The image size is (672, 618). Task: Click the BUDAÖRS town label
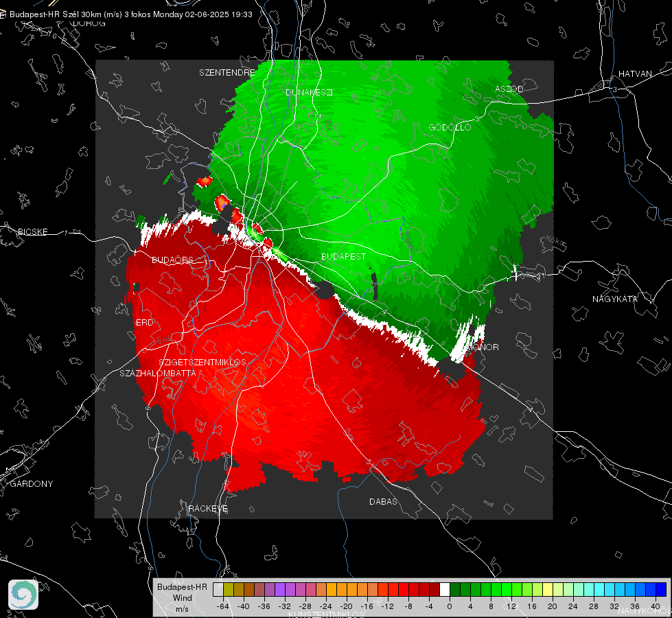point(172,260)
